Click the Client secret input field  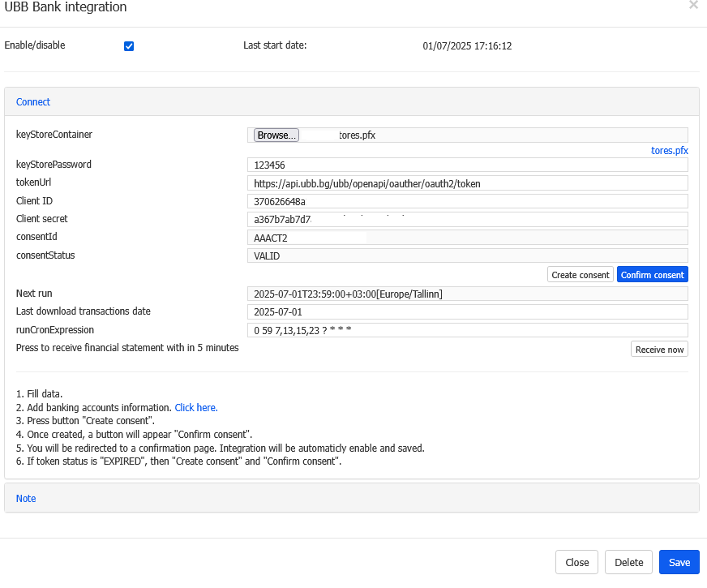point(468,220)
